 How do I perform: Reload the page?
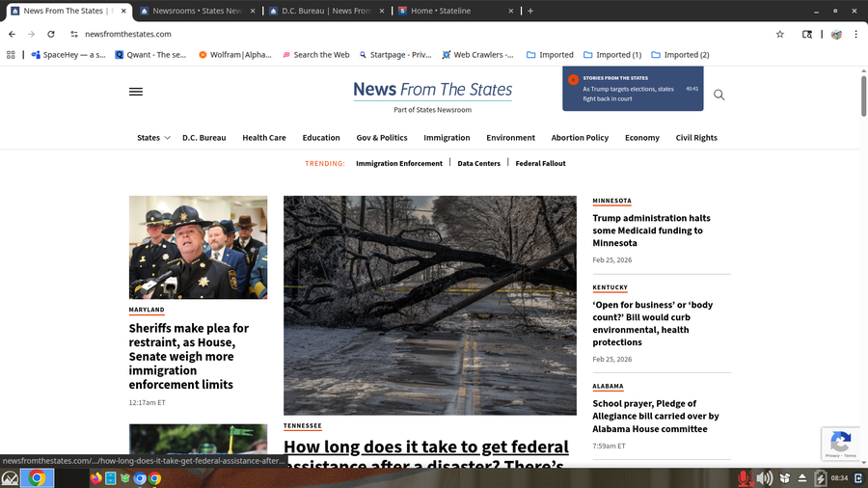(53, 34)
